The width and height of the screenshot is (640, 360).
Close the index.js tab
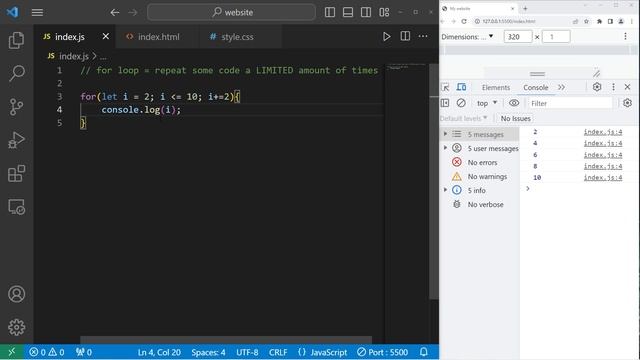106,36
